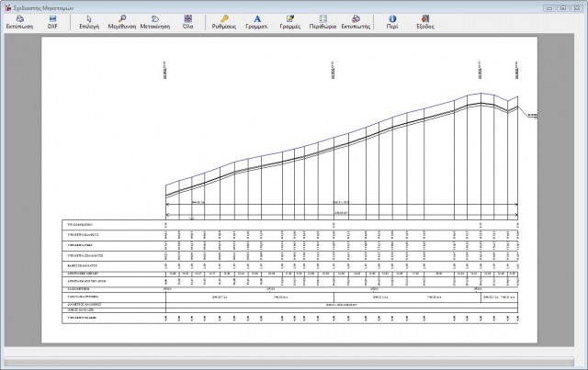Click the Εκτύπωση print icon
The height and width of the screenshot is (370, 588).
point(19,20)
